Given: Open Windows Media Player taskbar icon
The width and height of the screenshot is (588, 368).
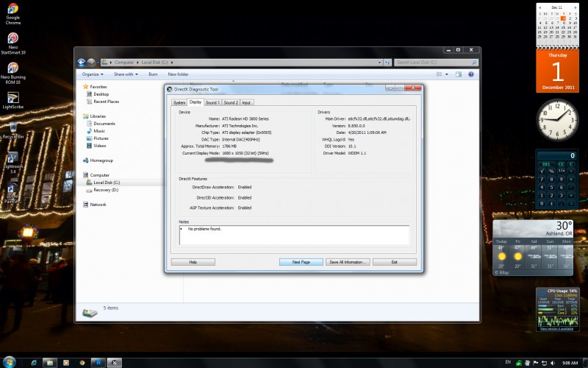Looking at the screenshot, I should 66,363.
